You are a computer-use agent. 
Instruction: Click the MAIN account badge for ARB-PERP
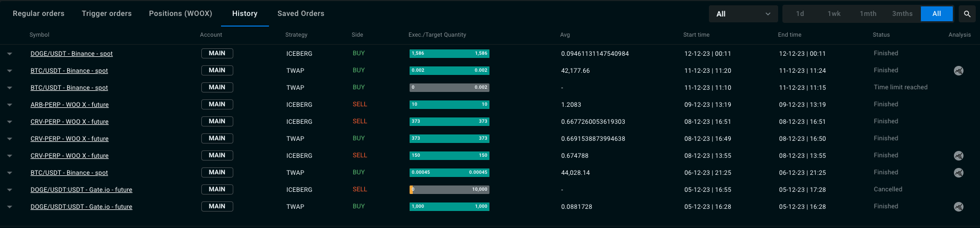coord(217,104)
